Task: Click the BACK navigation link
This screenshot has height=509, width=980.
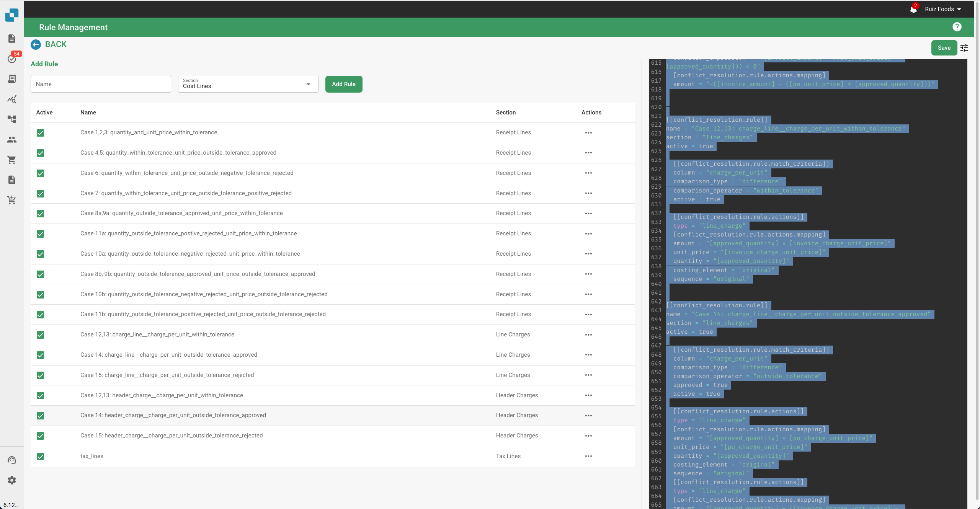Action: [x=49, y=44]
